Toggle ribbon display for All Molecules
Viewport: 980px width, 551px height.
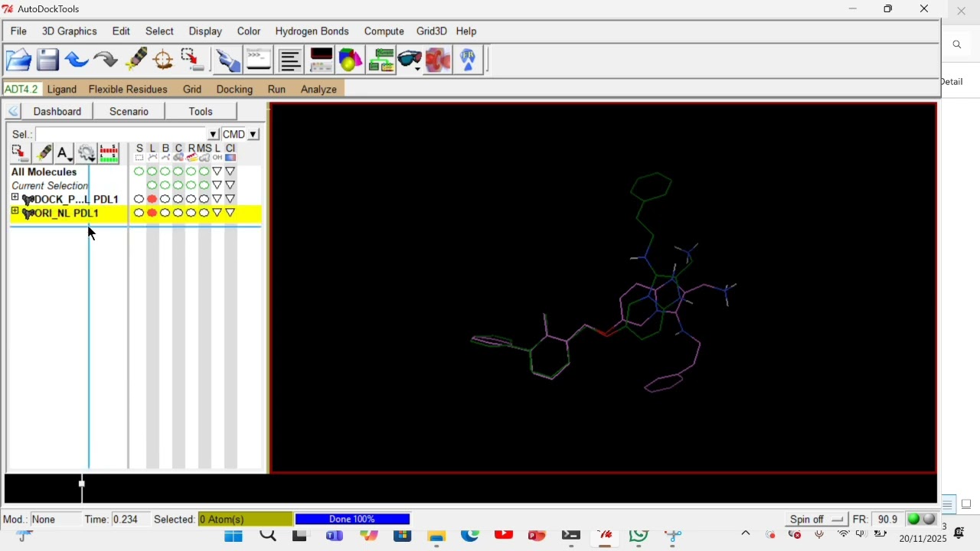click(191, 172)
